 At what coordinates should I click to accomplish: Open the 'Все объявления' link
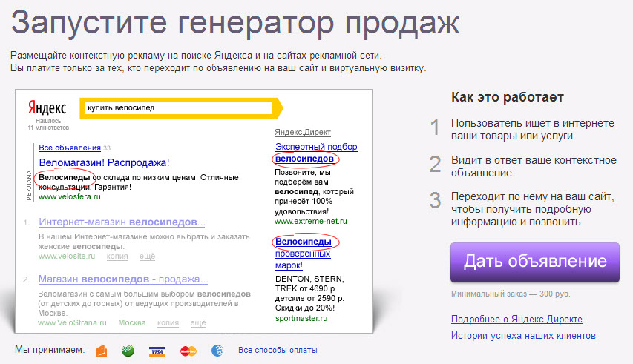tap(70, 148)
